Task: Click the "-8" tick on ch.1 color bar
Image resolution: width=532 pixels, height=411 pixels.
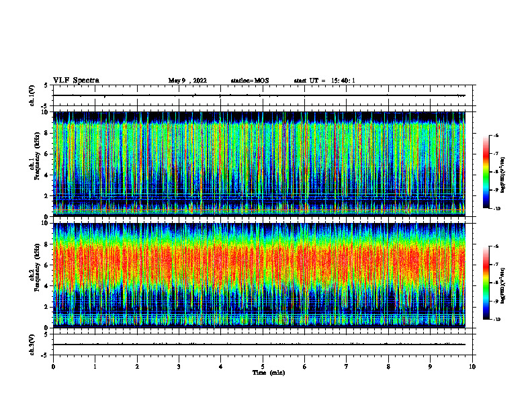Action: click(496, 172)
